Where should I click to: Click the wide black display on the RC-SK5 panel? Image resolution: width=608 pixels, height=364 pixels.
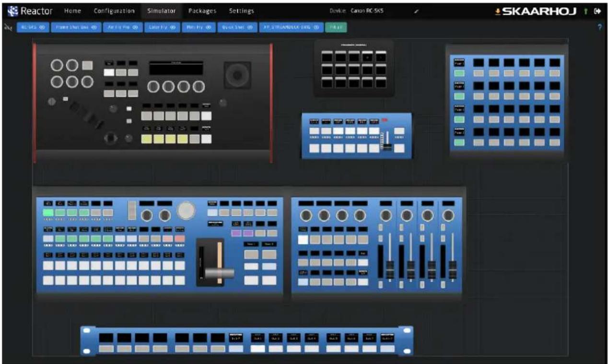(176, 68)
